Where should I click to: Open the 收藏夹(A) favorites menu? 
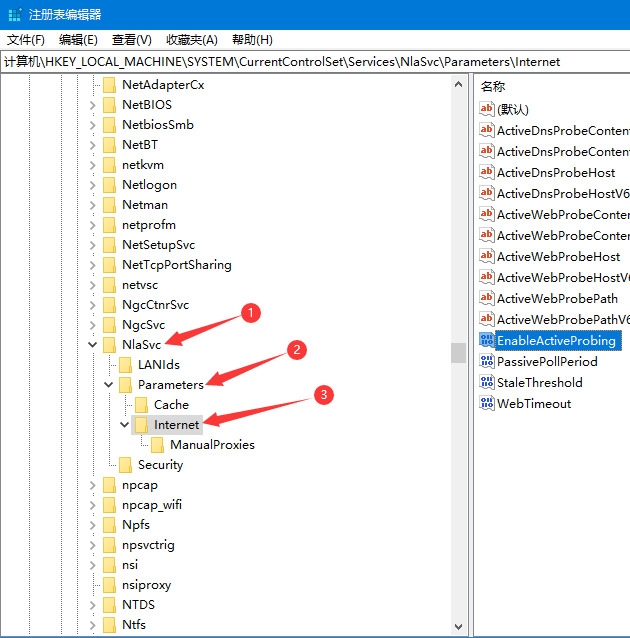tap(191, 40)
